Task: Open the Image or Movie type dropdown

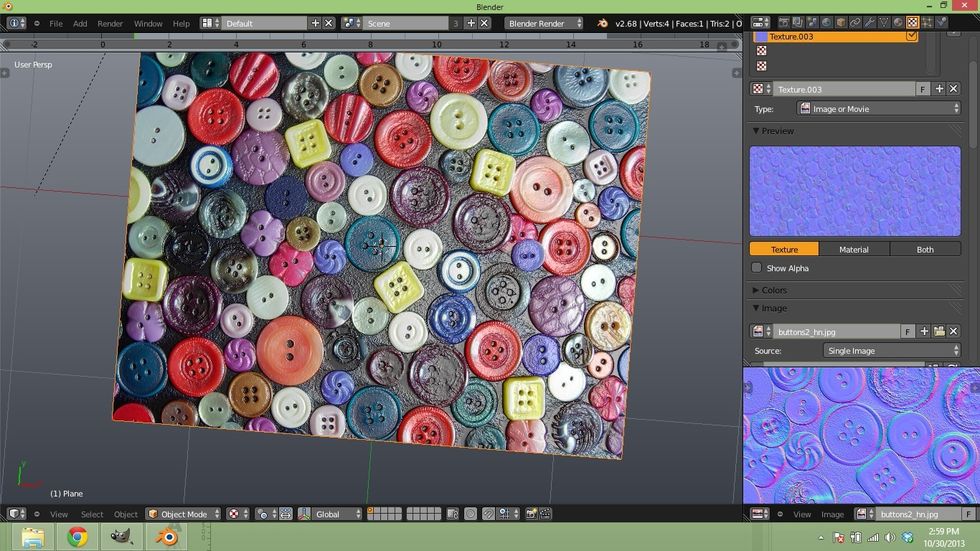Action: pos(879,109)
